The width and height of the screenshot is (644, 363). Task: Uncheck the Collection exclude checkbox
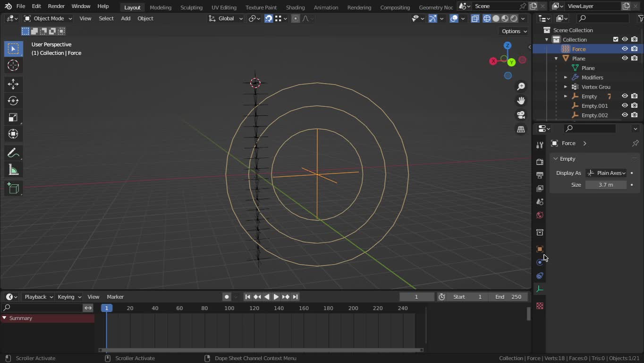point(615,39)
